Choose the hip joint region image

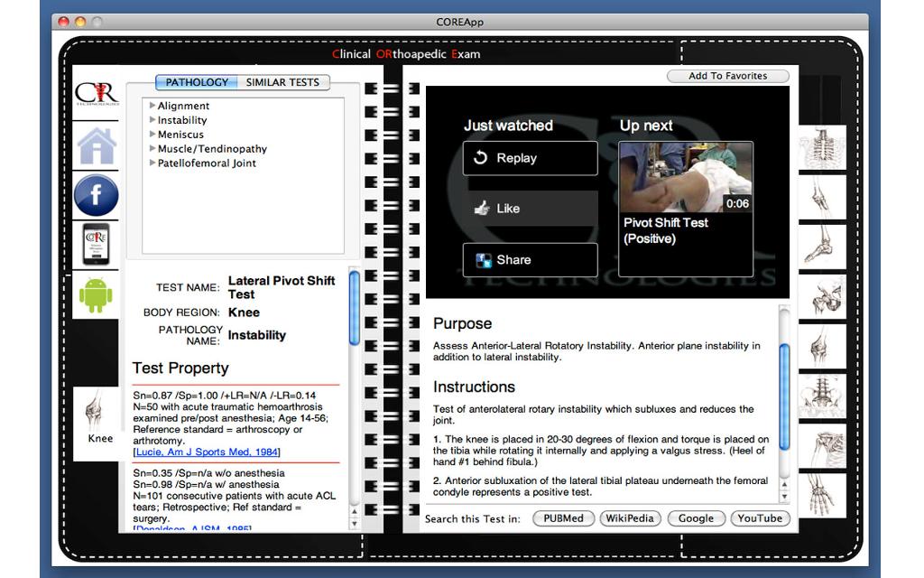point(822,296)
